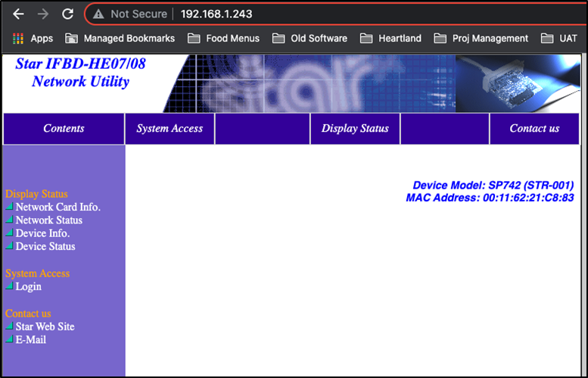Click the green arrow icon beside Device Info.
The height and width of the screenshot is (378, 588).
pyautogui.click(x=9, y=233)
